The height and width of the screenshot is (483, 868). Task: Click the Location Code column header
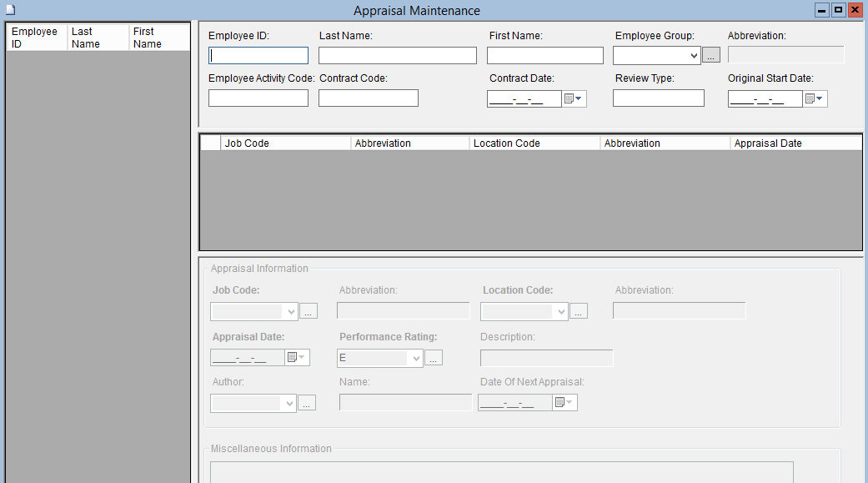click(x=534, y=143)
